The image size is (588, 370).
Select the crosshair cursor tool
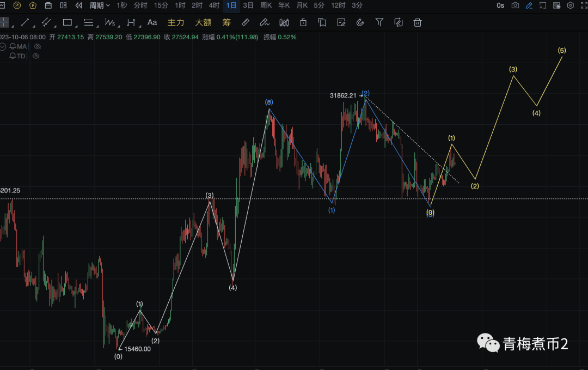coord(4,22)
